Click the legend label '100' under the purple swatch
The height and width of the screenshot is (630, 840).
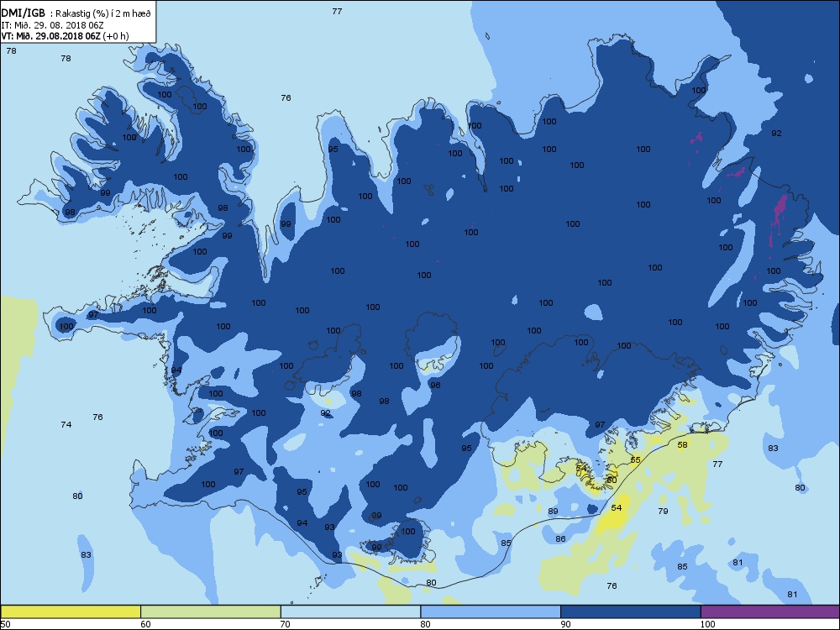707,623
